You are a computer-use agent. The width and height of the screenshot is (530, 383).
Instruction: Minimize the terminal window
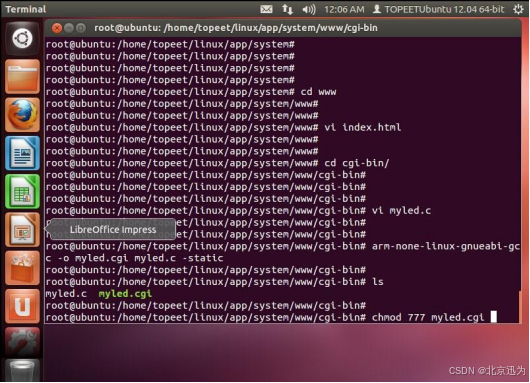[x=69, y=28]
